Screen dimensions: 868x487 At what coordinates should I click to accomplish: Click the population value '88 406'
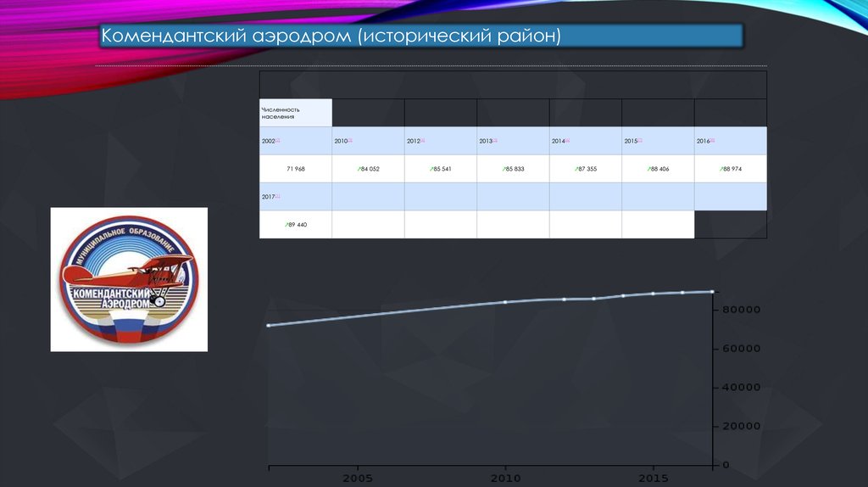(x=659, y=169)
